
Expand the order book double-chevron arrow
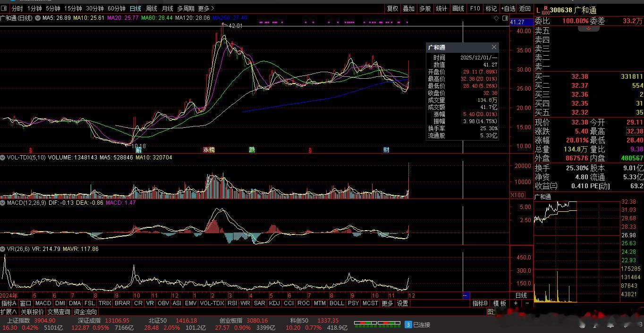click(588, 29)
